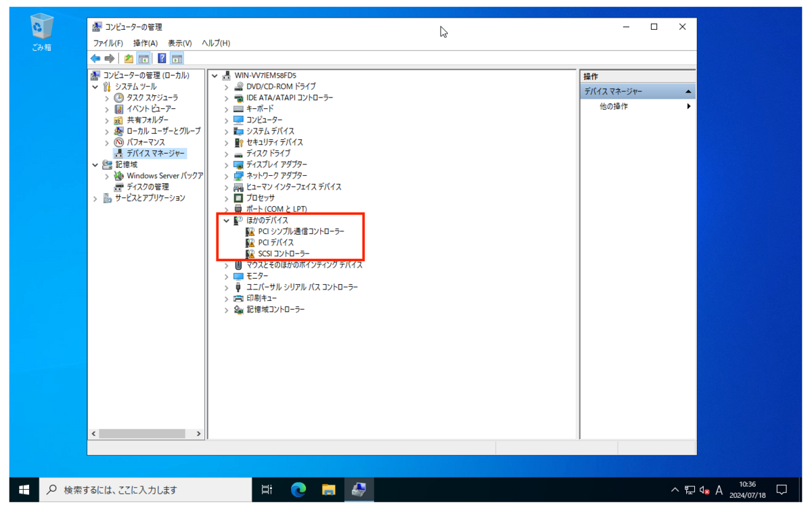Open ごみ箱 on the desktop
Image resolution: width=812 pixels, height=512 pixels.
41,33
